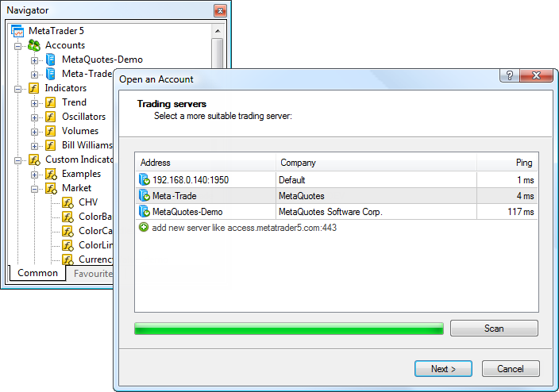Expand the Bill Williams node

pyautogui.click(x=34, y=146)
